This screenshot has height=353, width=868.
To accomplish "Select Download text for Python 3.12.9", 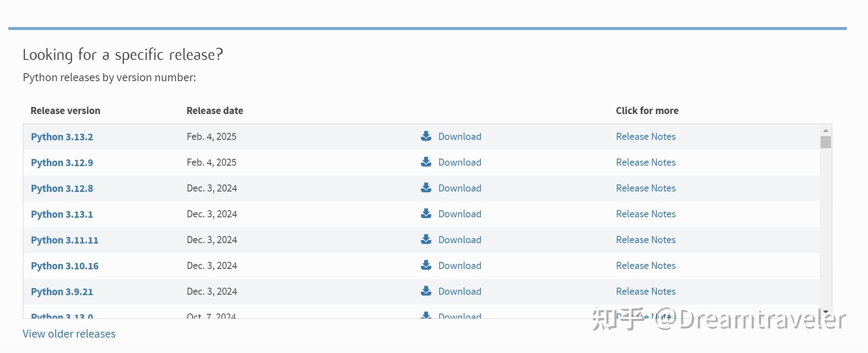I will point(460,162).
